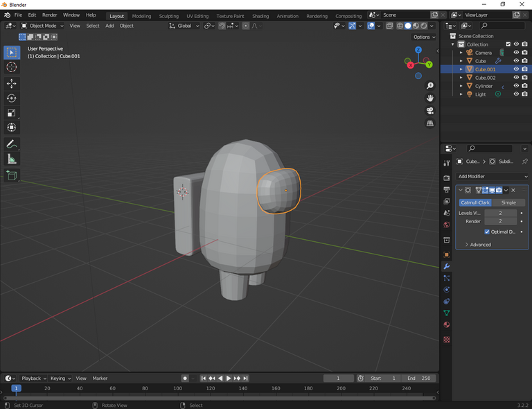Open Object Mode dropdown
This screenshot has height=409, width=532.
pos(42,26)
